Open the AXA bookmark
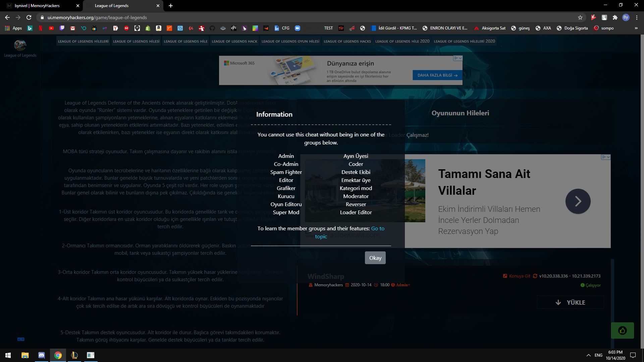 click(543, 28)
